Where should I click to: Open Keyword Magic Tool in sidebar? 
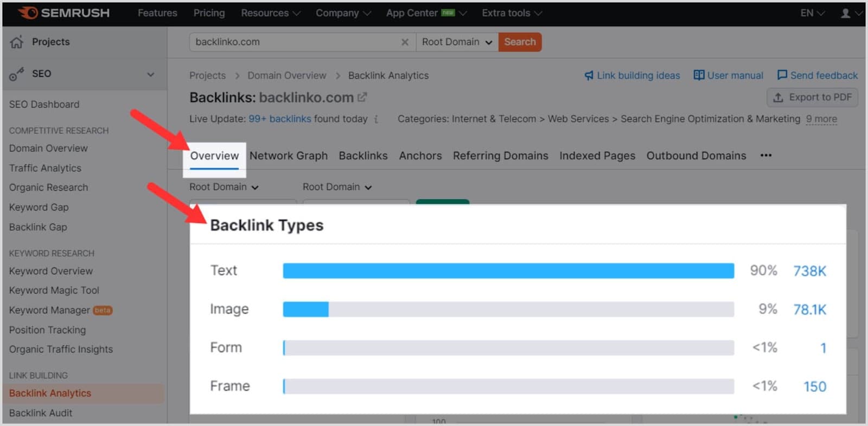tap(54, 291)
